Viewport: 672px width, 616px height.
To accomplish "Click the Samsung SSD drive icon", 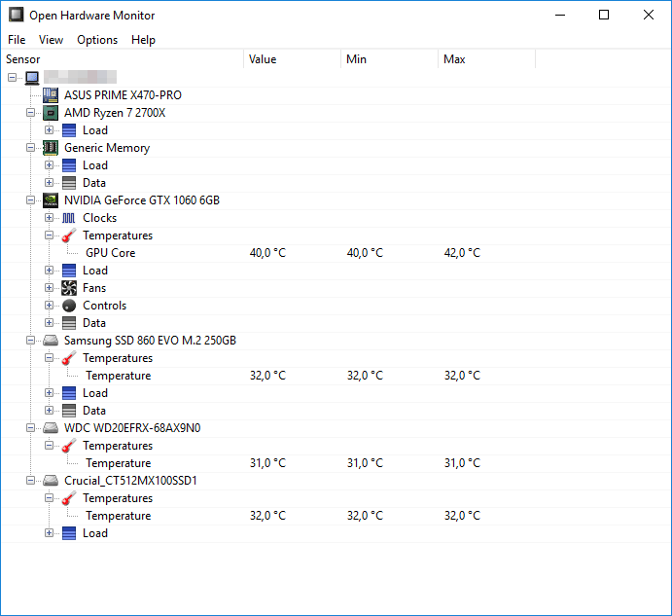I will point(51,341).
